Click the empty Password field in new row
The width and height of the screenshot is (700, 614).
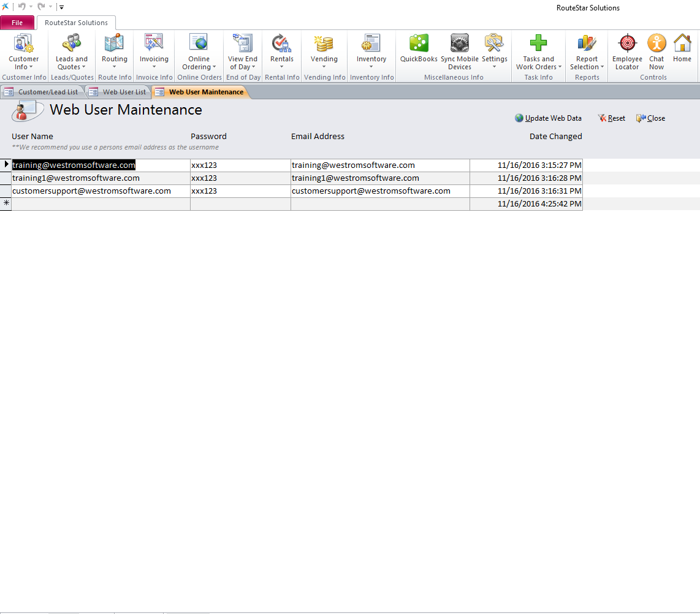pyautogui.click(x=241, y=204)
